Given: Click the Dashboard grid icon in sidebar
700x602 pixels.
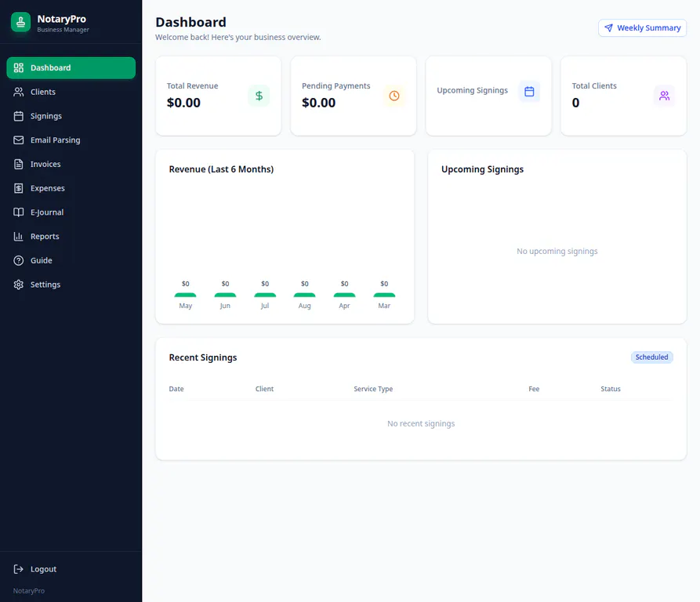Looking at the screenshot, I should click(x=18, y=68).
